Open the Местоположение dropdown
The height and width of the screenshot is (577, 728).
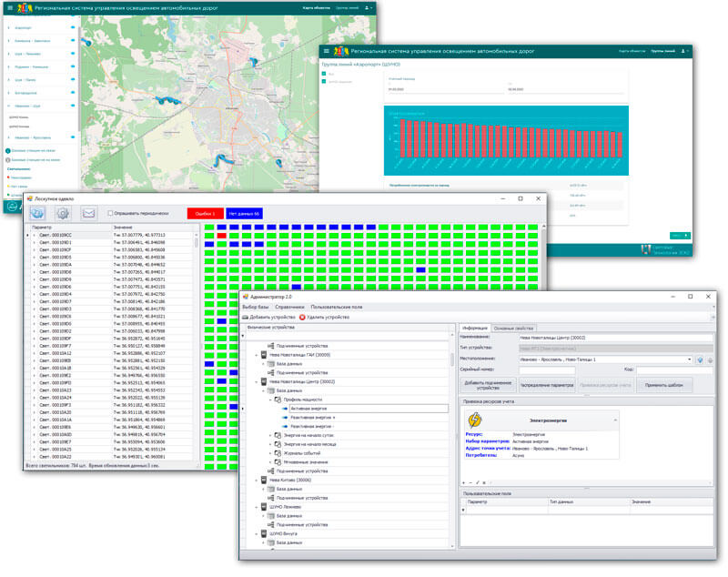(689, 359)
